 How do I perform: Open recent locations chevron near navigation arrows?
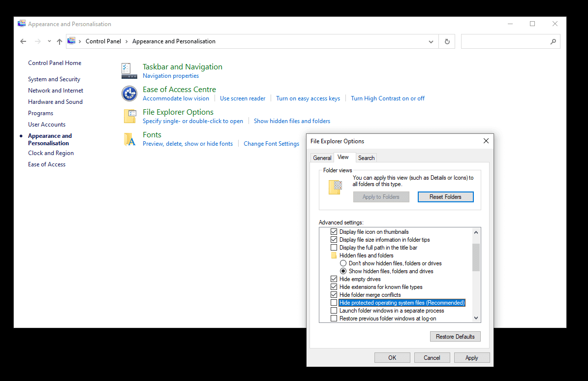[49, 41]
